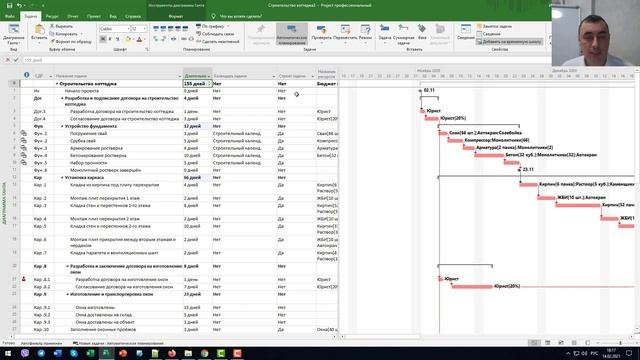Open the font name combo box
The height and width of the screenshot is (360, 640).
tap(114, 29)
